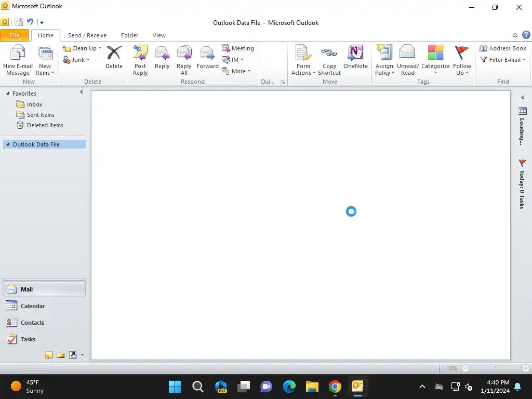Switch to Tasks view
532x399 pixels.
(45, 339)
